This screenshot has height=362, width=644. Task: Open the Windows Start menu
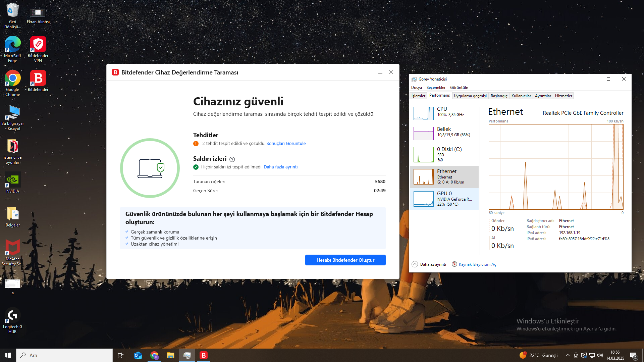(8, 355)
